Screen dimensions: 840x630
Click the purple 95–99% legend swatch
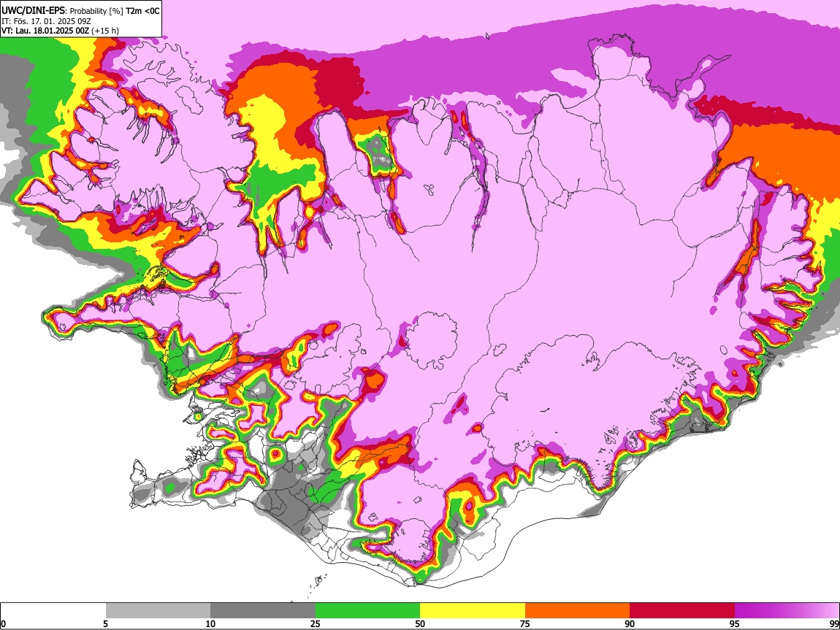[x=787, y=611]
